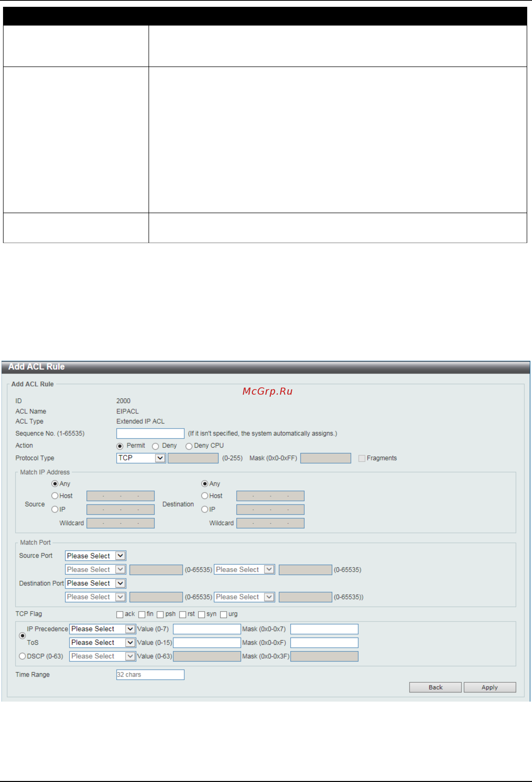
Task: Open the Destination Port Please Select dropdown
Action: tap(95, 583)
